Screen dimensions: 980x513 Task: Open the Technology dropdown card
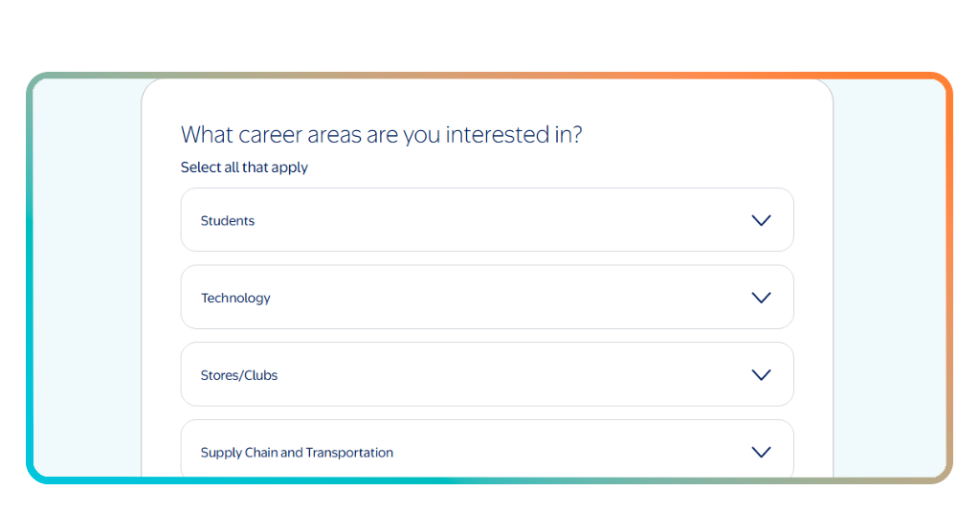[x=487, y=298]
